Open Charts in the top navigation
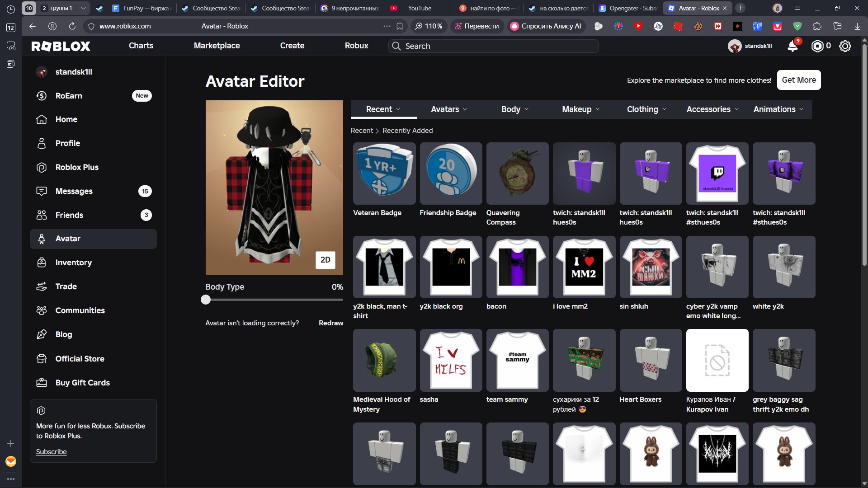 (x=141, y=46)
